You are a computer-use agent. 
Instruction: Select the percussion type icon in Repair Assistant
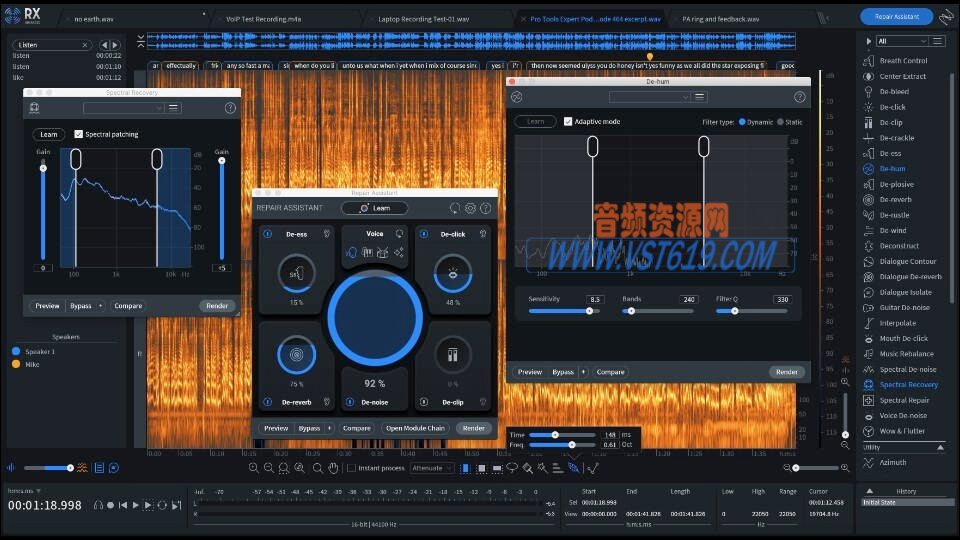(383, 252)
